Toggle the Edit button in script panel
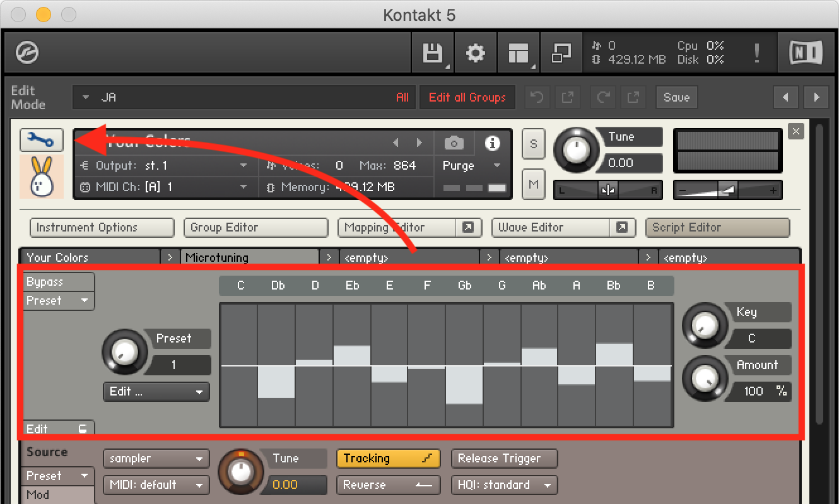839x504 pixels. point(59,428)
